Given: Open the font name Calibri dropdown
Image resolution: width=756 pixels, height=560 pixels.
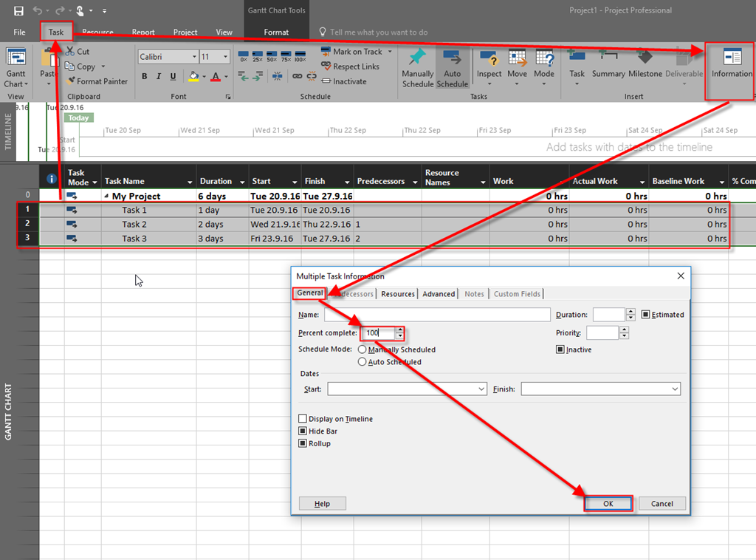Looking at the screenshot, I should click(194, 57).
